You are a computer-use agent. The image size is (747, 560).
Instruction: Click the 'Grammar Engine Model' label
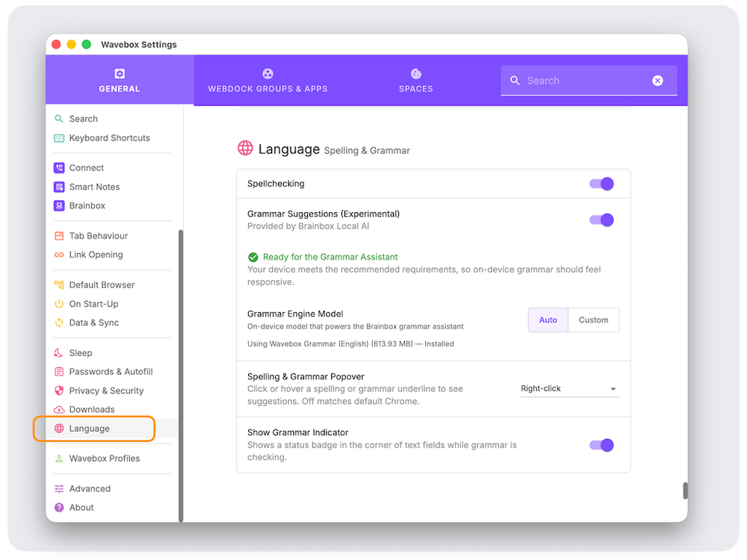tap(295, 314)
